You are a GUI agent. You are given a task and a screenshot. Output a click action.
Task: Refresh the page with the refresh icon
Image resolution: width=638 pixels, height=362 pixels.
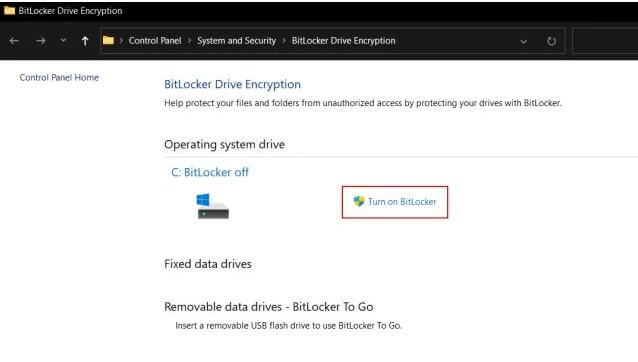pyautogui.click(x=551, y=41)
